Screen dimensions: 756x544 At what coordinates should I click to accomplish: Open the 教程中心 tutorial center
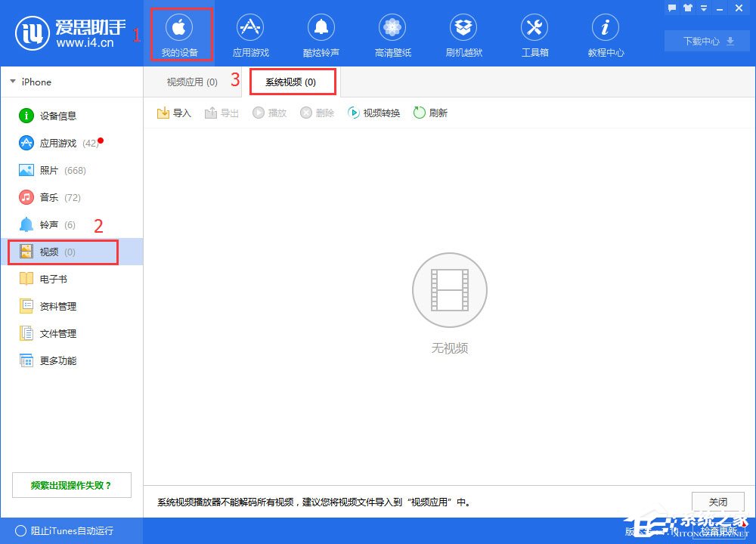[x=606, y=35]
